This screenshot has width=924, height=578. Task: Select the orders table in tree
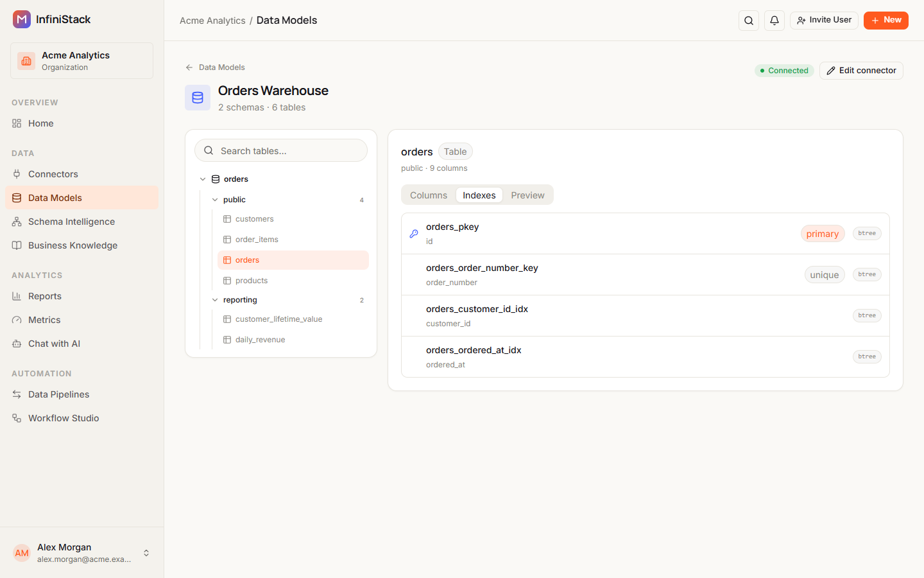(x=293, y=260)
